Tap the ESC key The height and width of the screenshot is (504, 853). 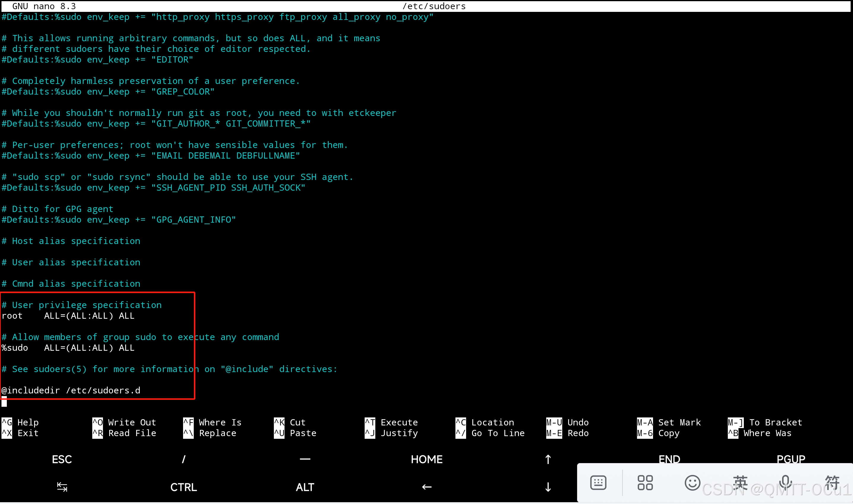click(x=62, y=460)
